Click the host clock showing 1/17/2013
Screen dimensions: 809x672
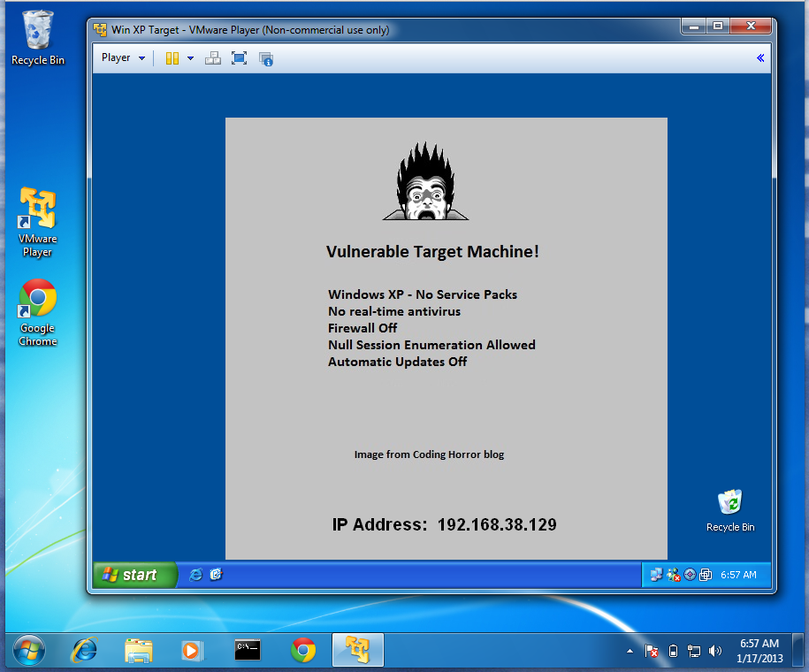coord(759,651)
